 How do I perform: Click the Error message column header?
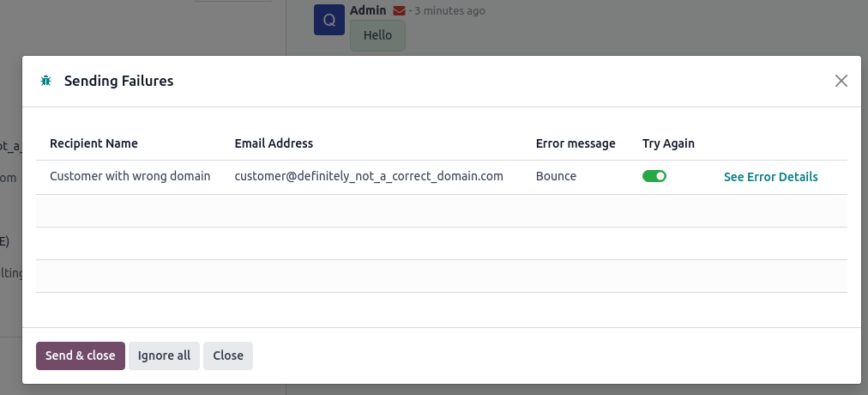pos(576,143)
